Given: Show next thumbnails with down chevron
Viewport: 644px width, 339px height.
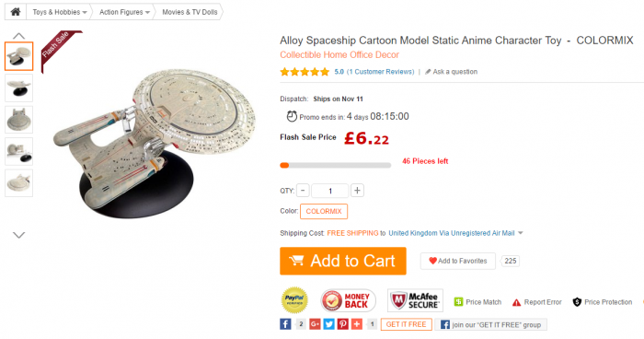Looking at the screenshot, I should point(19,235).
